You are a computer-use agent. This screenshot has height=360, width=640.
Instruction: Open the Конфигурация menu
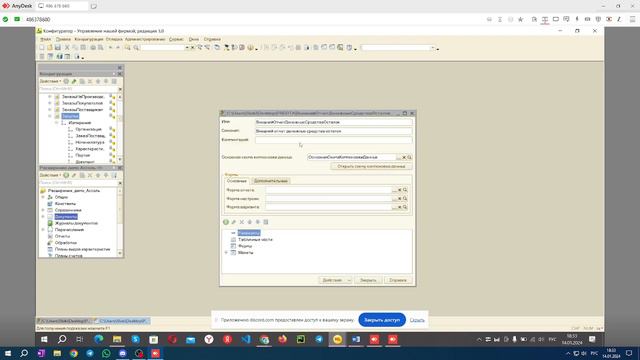[x=89, y=39]
